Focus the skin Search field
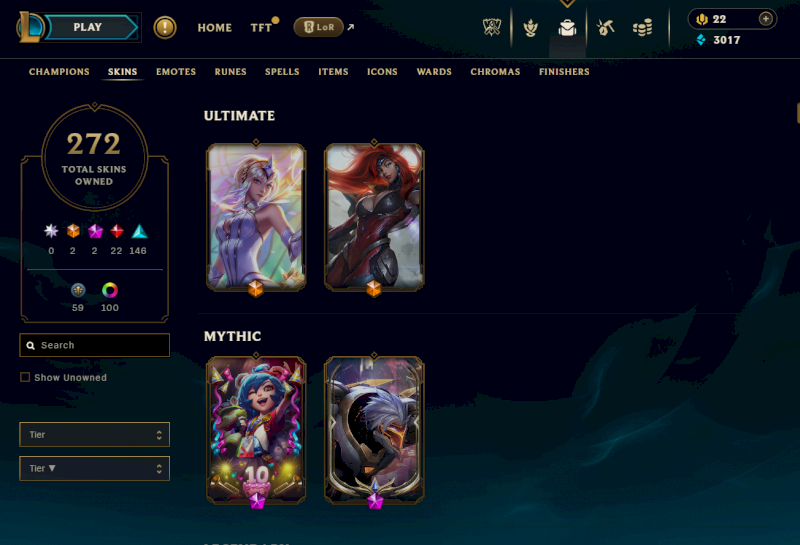The image size is (800, 545). coord(94,345)
